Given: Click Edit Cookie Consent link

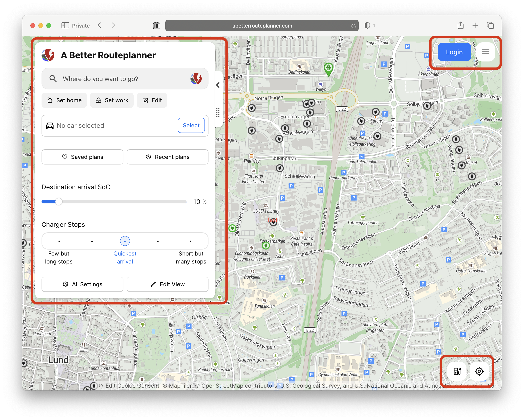Looking at the screenshot, I should tap(132, 386).
